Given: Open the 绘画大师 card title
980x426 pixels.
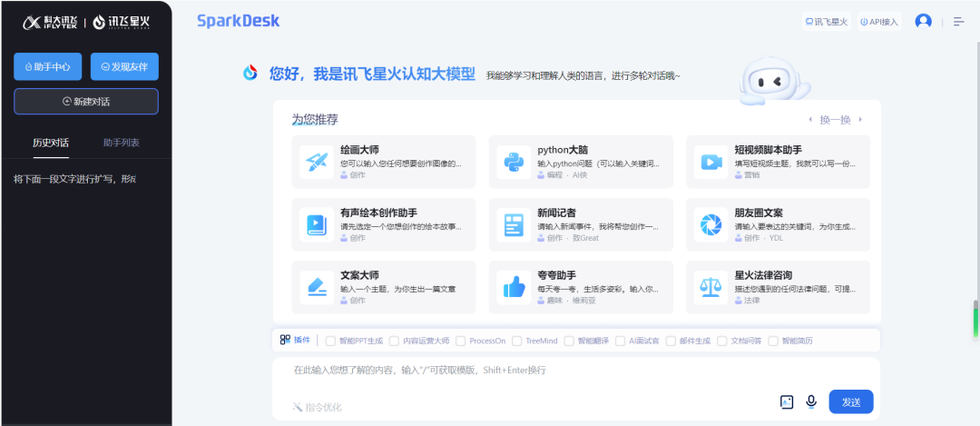Looking at the screenshot, I should [x=359, y=150].
